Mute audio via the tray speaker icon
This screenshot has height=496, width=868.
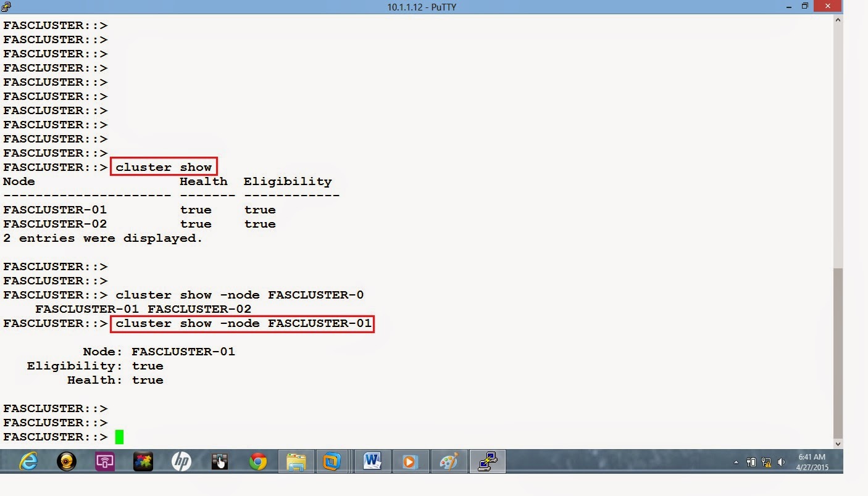coord(782,461)
